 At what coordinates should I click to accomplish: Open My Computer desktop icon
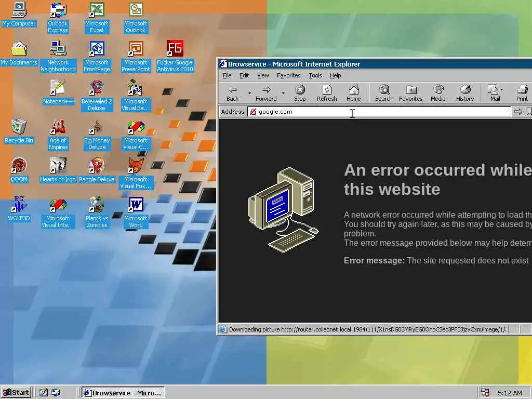pos(19,14)
